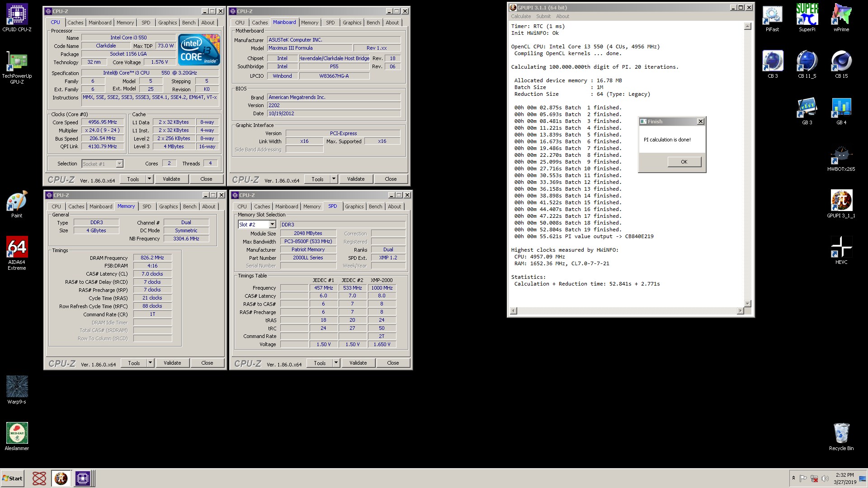Open the Start menu
The height and width of the screenshot is (488, 868).
tap(12, 478)
